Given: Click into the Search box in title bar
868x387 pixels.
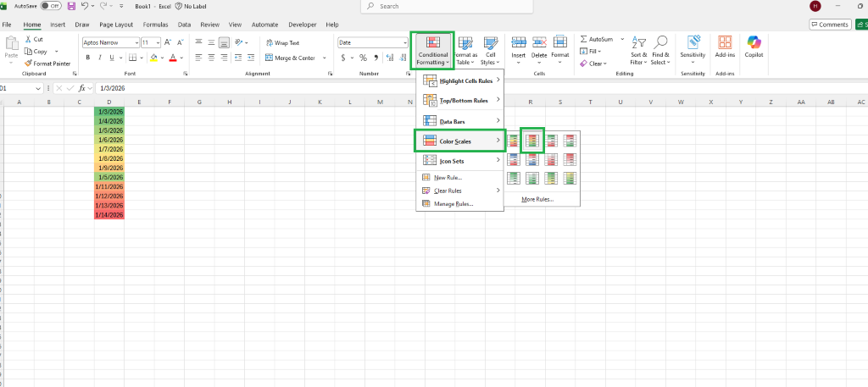Looking at the screenshot, I should tap(446, 6).
